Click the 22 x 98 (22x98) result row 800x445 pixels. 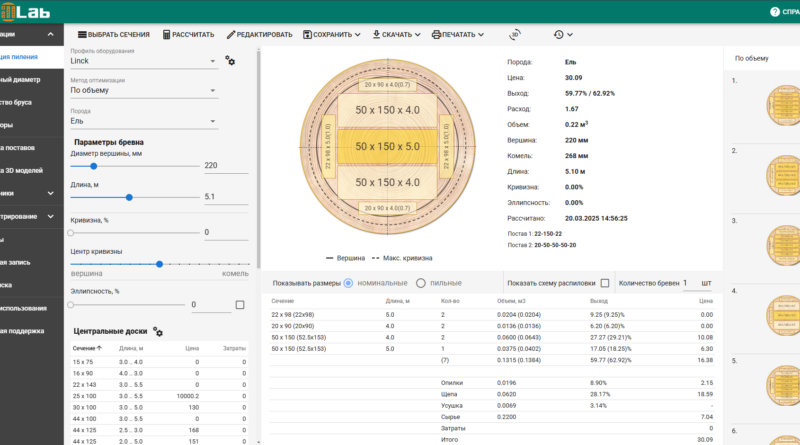[492, 315]
